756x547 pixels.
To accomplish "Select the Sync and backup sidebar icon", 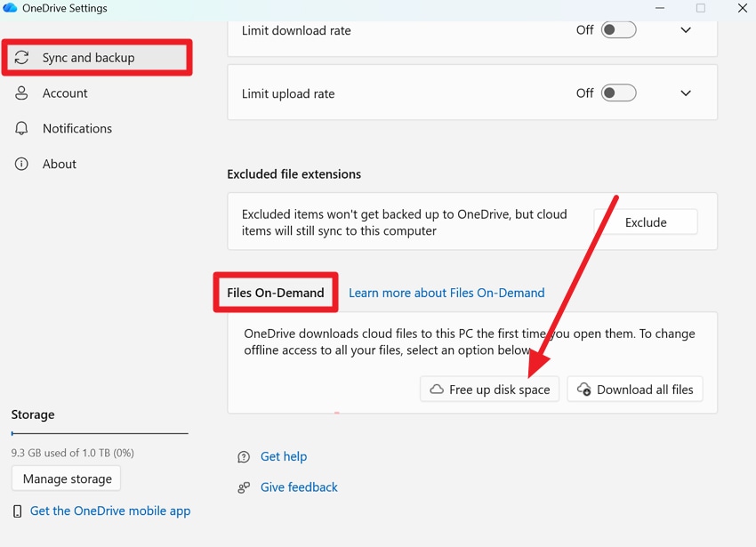I will tap(21, 57).
